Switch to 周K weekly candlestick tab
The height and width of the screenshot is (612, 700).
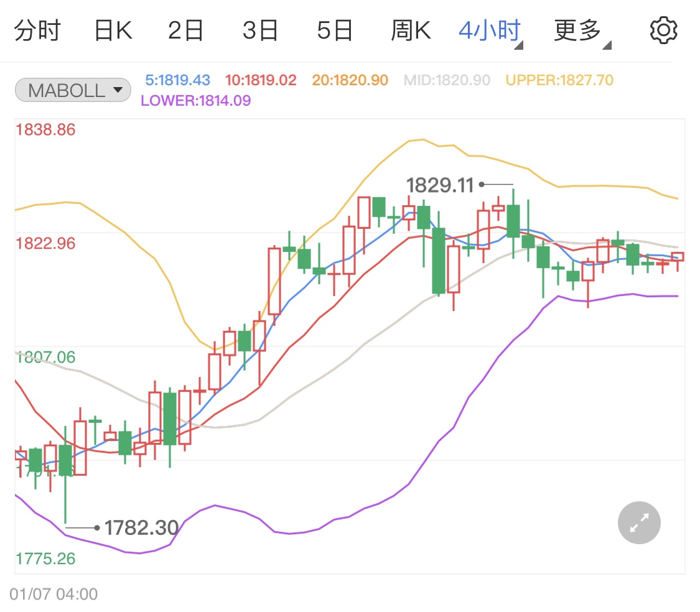pyautogui.click(x=411, y=31)
